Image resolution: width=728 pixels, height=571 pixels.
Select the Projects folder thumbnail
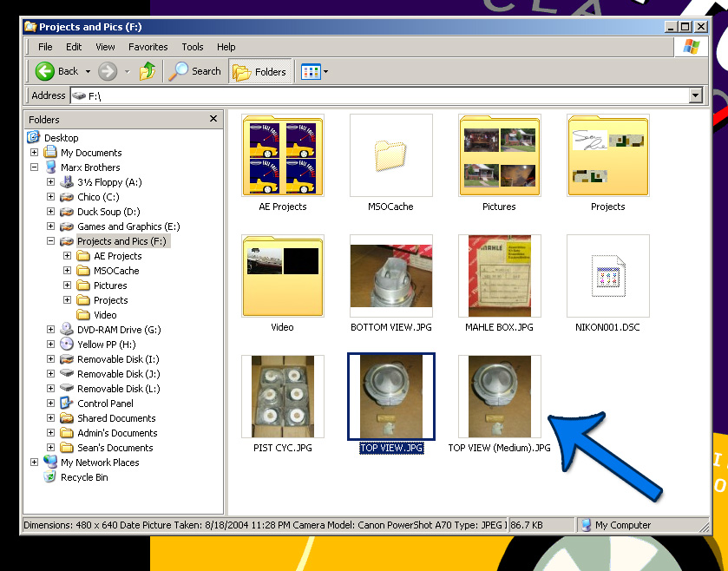[x=608, y=155]
